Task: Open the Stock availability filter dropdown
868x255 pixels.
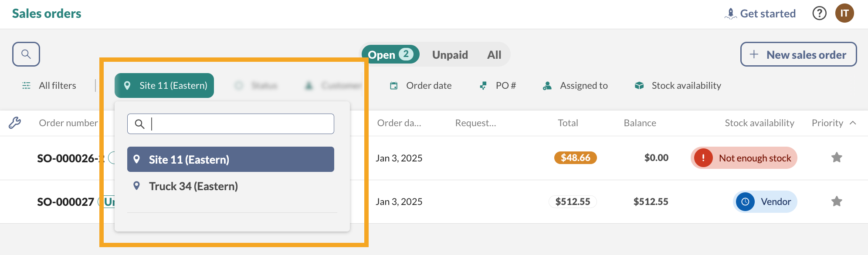Action: pyautogui.click(x=678, y=86)
